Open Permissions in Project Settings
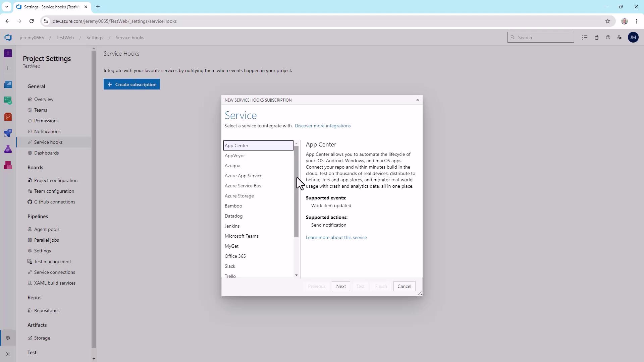 pos(46,121)
